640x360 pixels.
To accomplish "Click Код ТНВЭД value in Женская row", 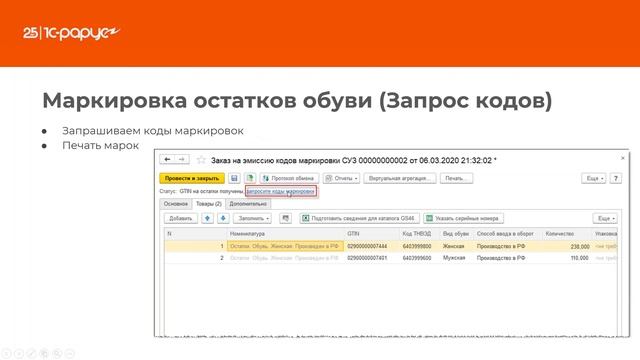I will click(417, 246).
